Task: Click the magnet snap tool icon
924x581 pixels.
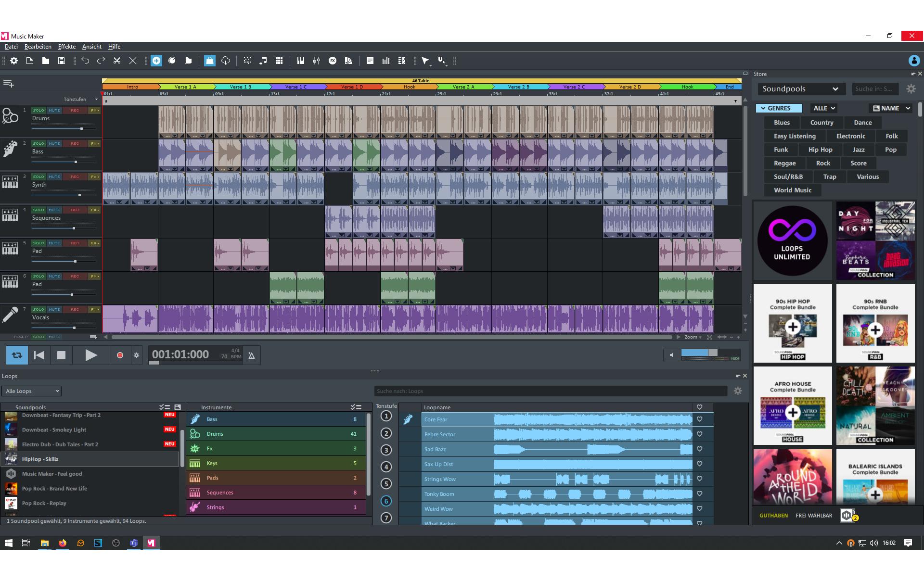Action: click(x=442, y=61)
